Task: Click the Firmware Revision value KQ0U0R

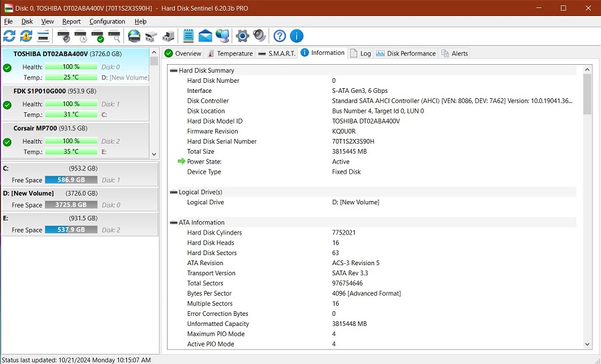Action: click(x=343, y=131)
